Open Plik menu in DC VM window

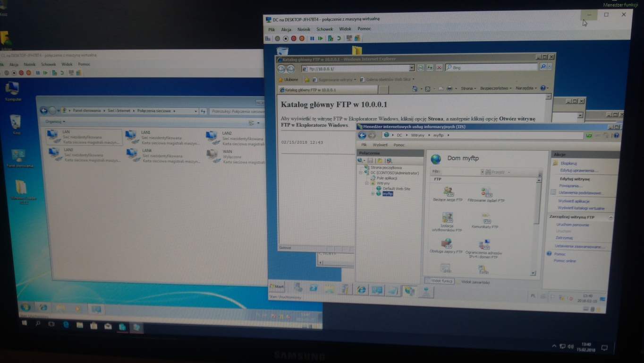(x=271, y=29)
